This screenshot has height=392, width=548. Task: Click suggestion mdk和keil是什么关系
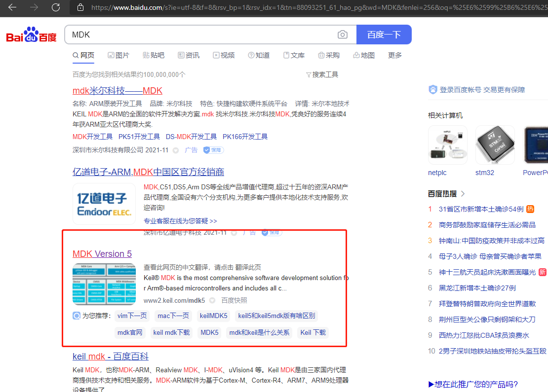[259, 333]
